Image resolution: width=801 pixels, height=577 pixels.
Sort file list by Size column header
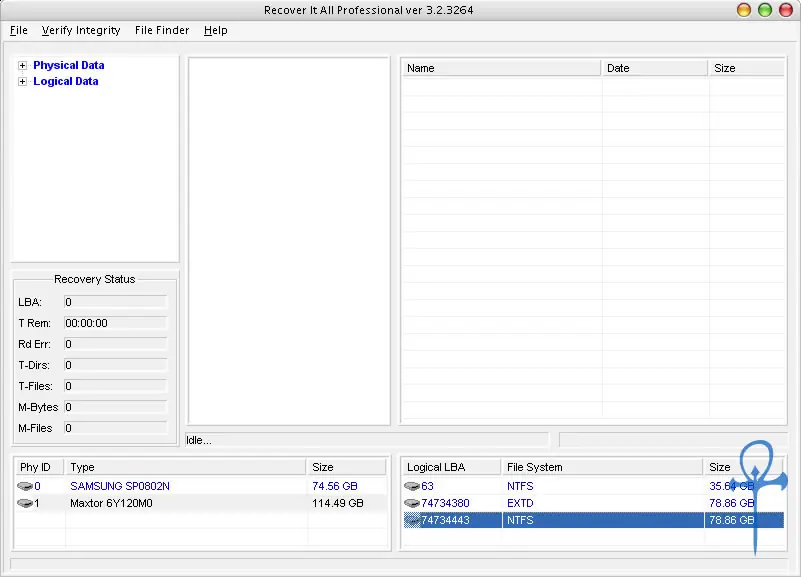pos(746,68)
